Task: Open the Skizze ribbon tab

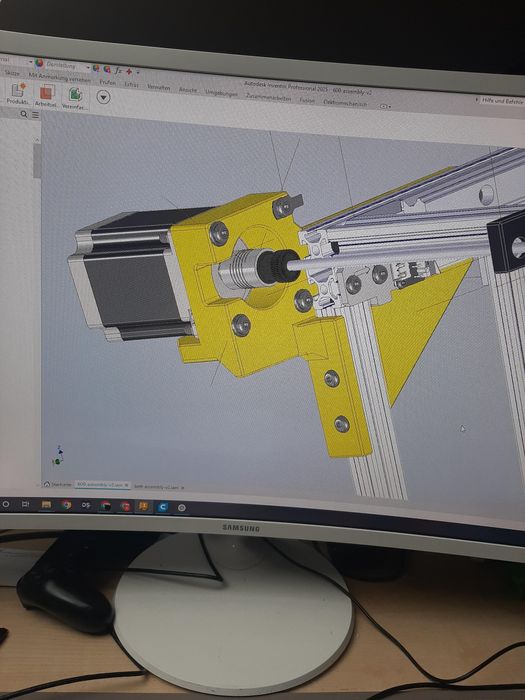Action: click(x=12, y=73)
